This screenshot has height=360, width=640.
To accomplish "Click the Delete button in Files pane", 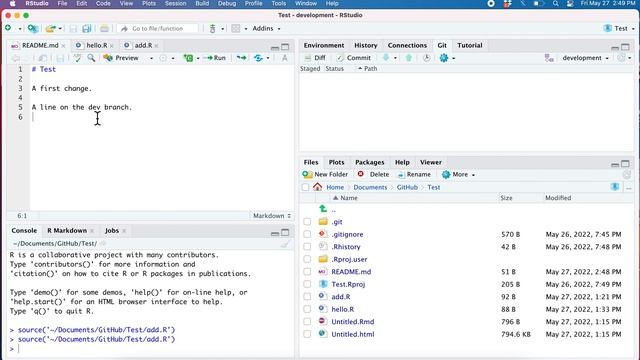I will tap(373, 174).
